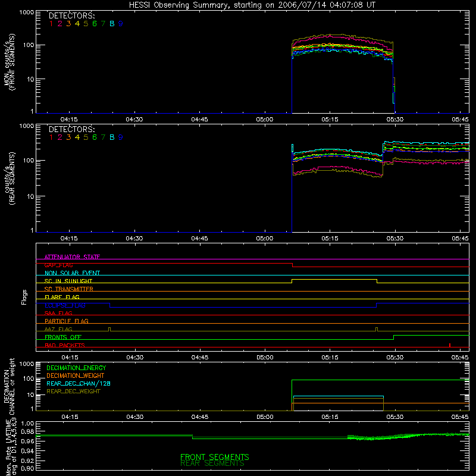
Task: Click 05:00 tick label under flags panel
Action: (265, 358)
